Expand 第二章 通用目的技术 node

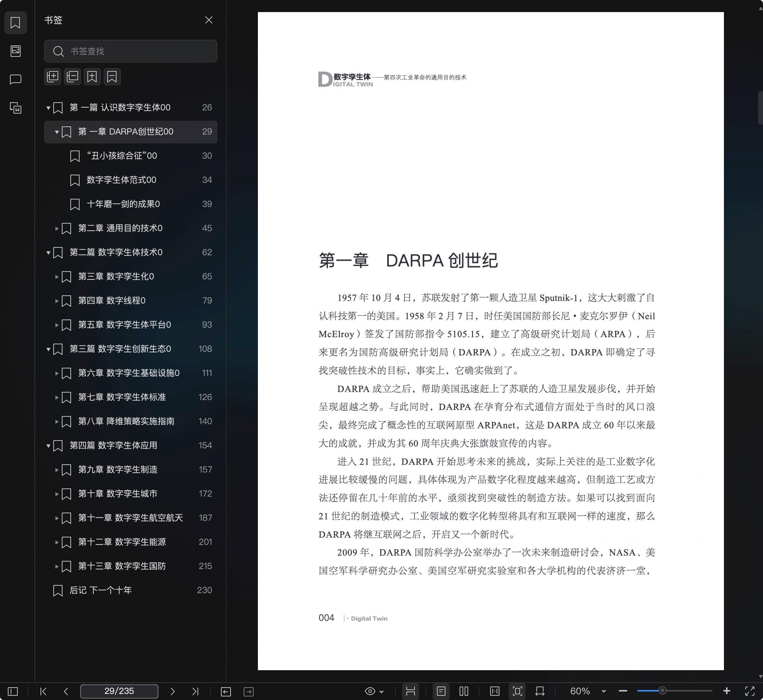point(56,228)
